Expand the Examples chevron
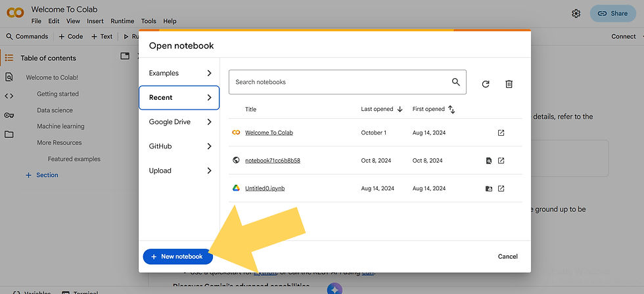 (x=209, y=73)
